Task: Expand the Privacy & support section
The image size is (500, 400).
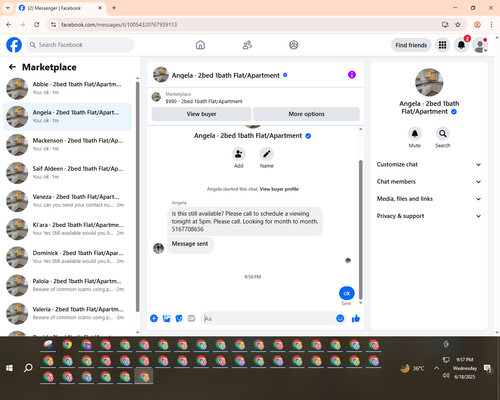Action: point(429,216)
